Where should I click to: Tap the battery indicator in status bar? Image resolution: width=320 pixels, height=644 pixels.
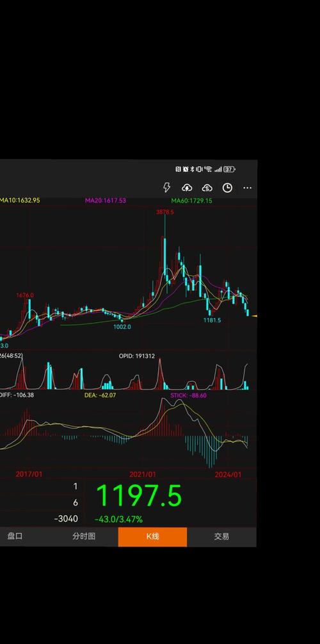pyautogui.click(x=230, y=169)
